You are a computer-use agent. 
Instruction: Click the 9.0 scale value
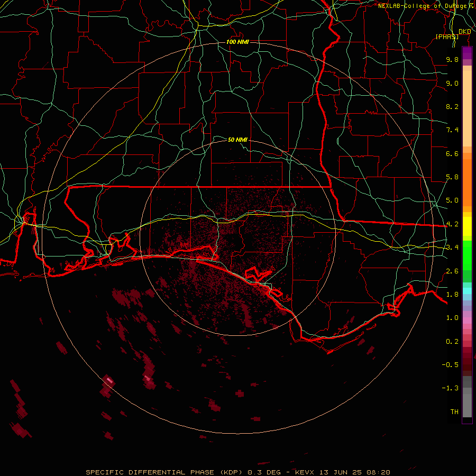(452, 83)
